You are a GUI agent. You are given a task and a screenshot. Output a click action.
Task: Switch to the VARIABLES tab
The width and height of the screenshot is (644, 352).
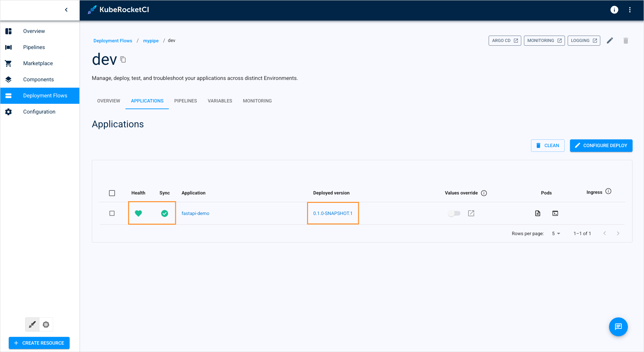[x=220, y=101]
